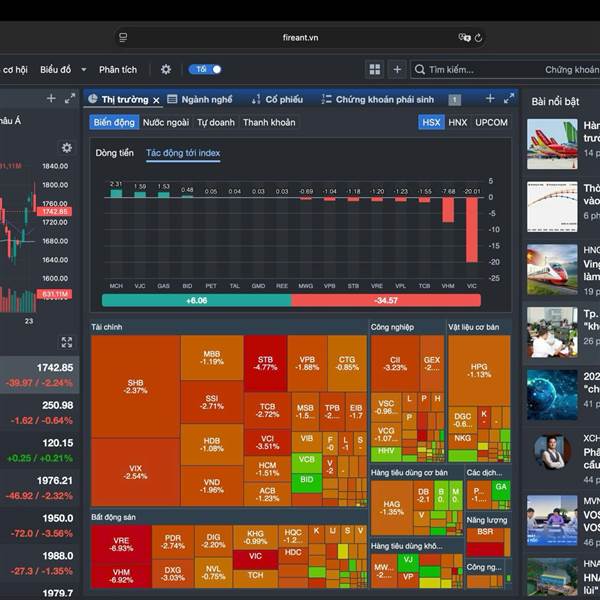Click the tab counter badge 1
This screenshot has width=600, height=600.
point(455,100)
